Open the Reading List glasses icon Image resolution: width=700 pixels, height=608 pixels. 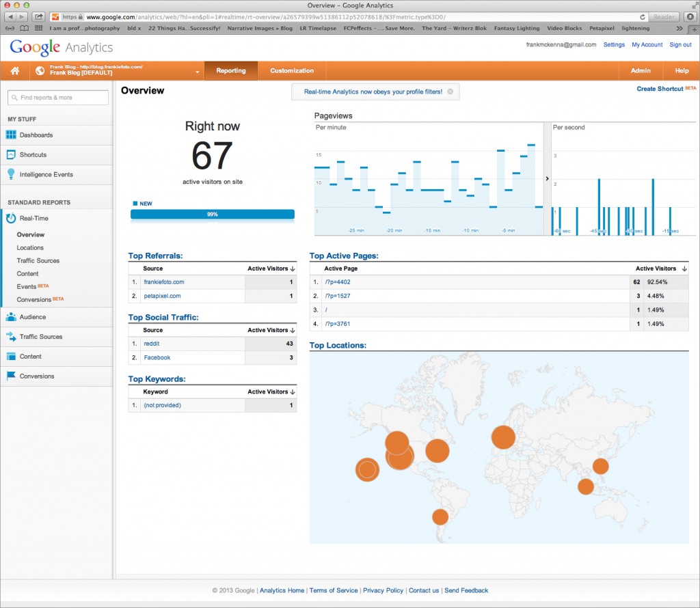click(x=10, y=28)
